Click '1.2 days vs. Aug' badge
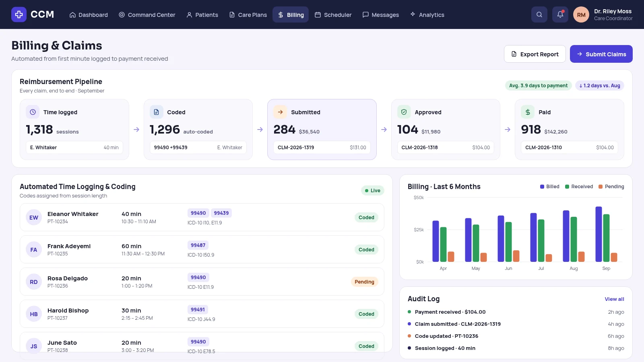The image size is (644, 362). (x=600, y=86)
